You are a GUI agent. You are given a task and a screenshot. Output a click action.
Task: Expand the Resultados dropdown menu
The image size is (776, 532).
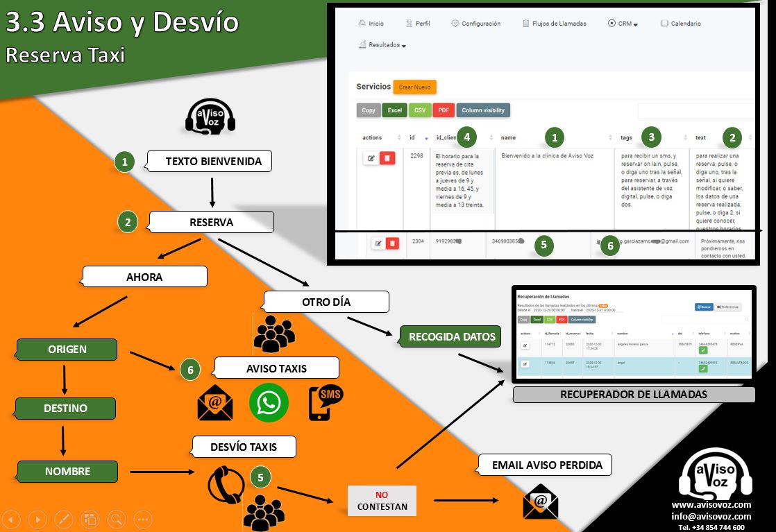382,45
